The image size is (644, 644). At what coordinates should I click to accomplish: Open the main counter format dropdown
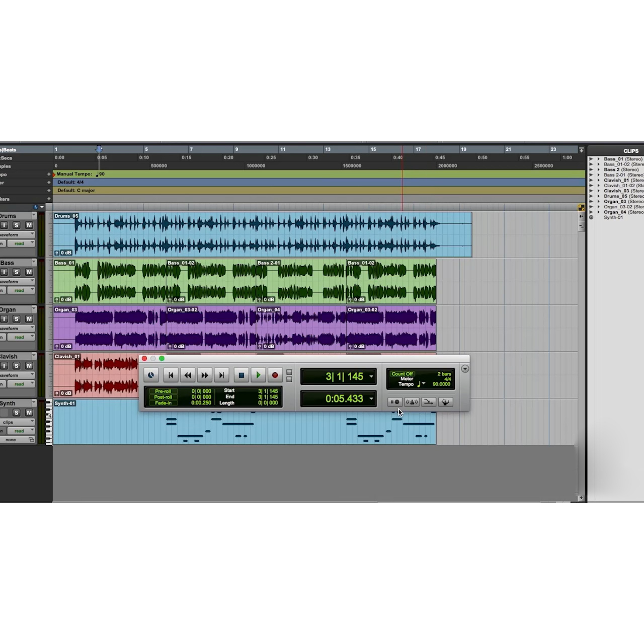[x=371, y=376]
